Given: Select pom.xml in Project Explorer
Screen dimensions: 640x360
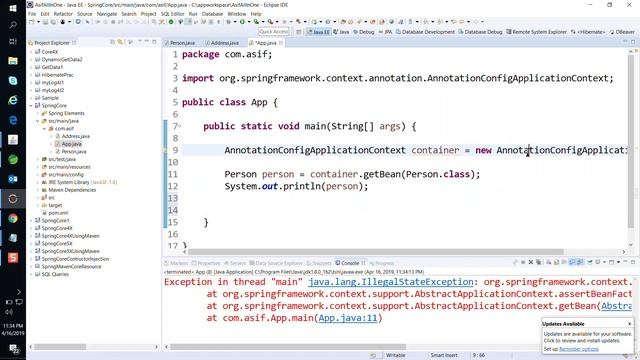Looking at the screenshot, I should click(58, 213).
